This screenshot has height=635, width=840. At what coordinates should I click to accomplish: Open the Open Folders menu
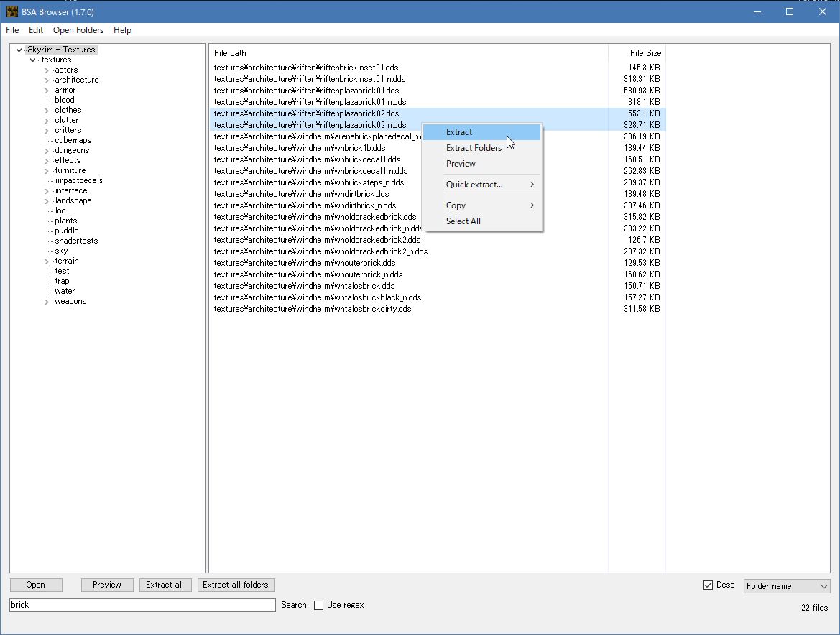[x=78, y=30]
